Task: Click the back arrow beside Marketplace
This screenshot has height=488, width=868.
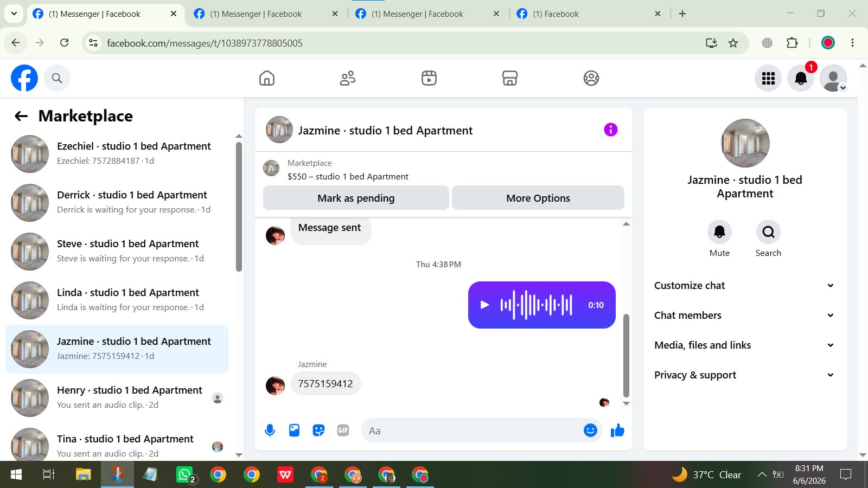Action: click(x=21, y=116)
